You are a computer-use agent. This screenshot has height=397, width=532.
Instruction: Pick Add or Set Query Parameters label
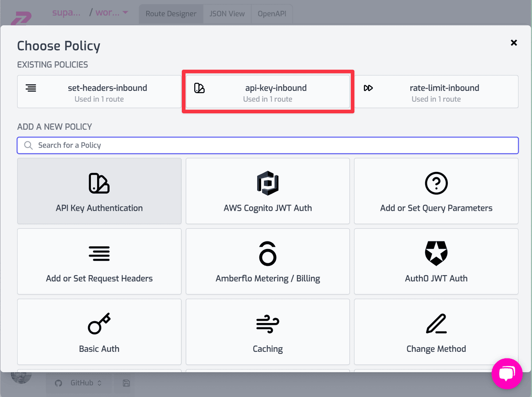[436, 208]
